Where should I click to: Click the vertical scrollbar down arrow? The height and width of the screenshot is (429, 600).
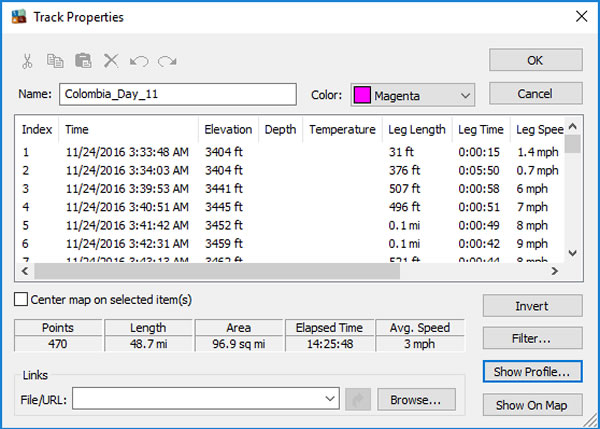click(x=573, y=253)
